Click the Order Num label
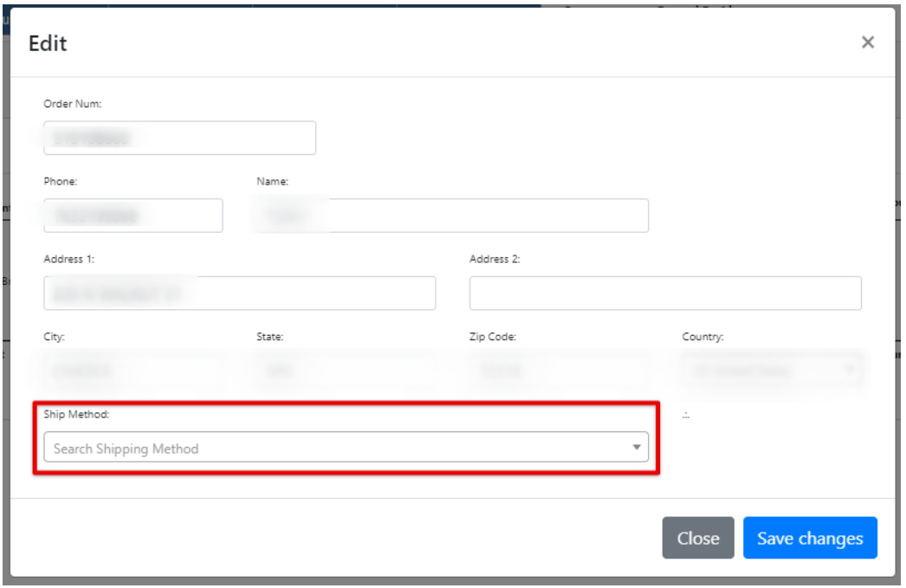 (73, 103)
